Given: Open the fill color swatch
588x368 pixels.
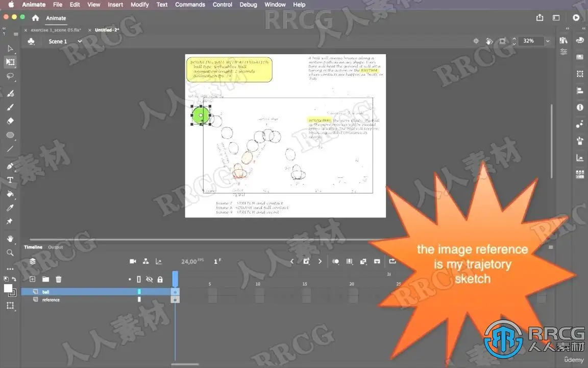Looking at the screenshot, I should tap(8, 288).
